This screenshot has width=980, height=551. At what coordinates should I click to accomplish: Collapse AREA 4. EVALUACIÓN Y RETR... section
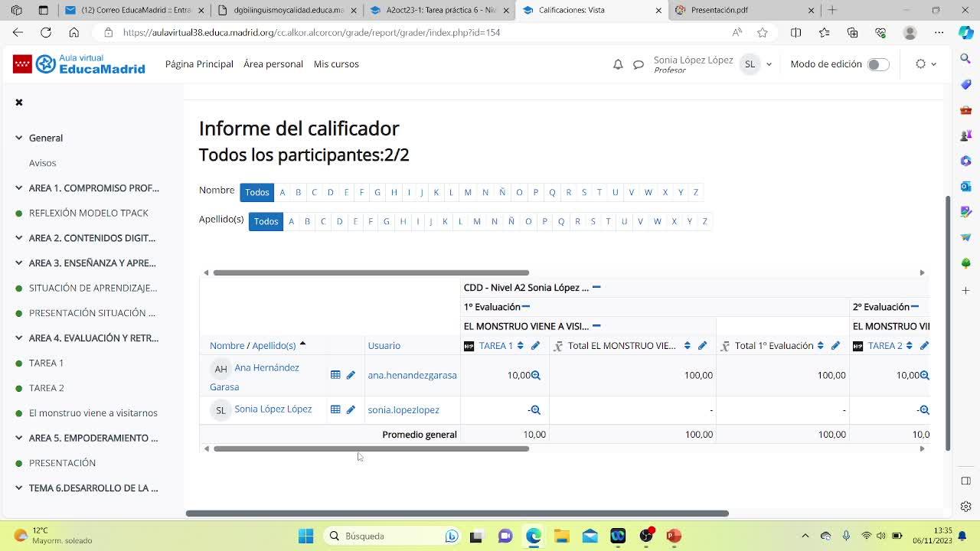point(19,338)
